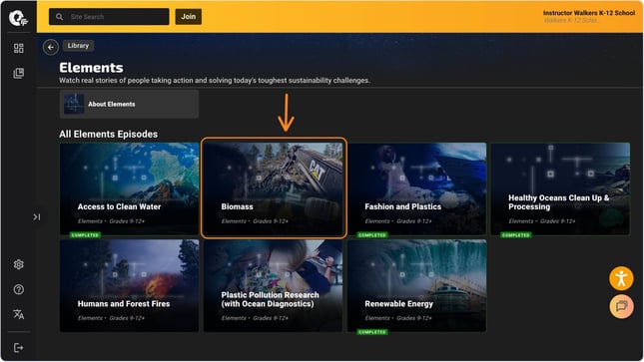
Task: Click the app logo in the sidebar
Action: [19, 18]
